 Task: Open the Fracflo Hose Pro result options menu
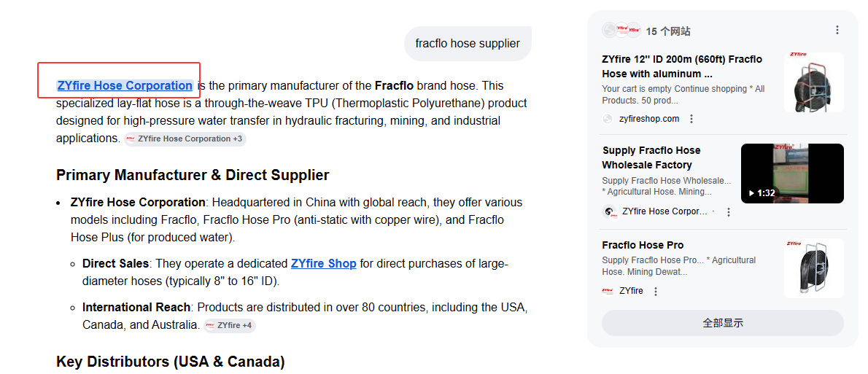click(656, 291)
